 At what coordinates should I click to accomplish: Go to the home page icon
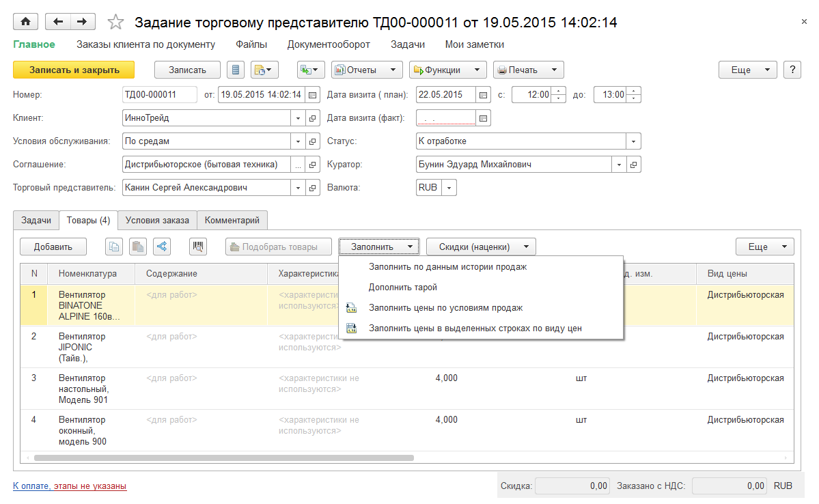25,22
